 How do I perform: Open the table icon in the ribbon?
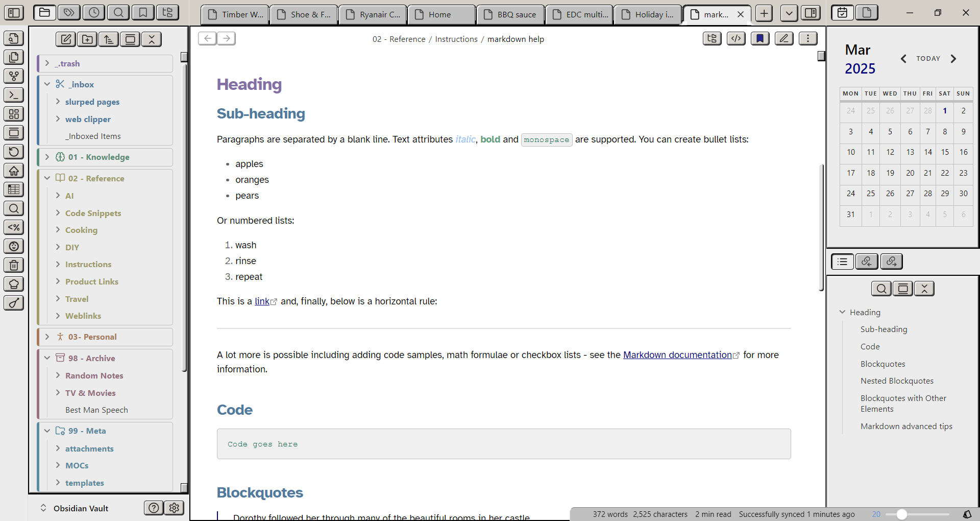(x=14, y=190)
